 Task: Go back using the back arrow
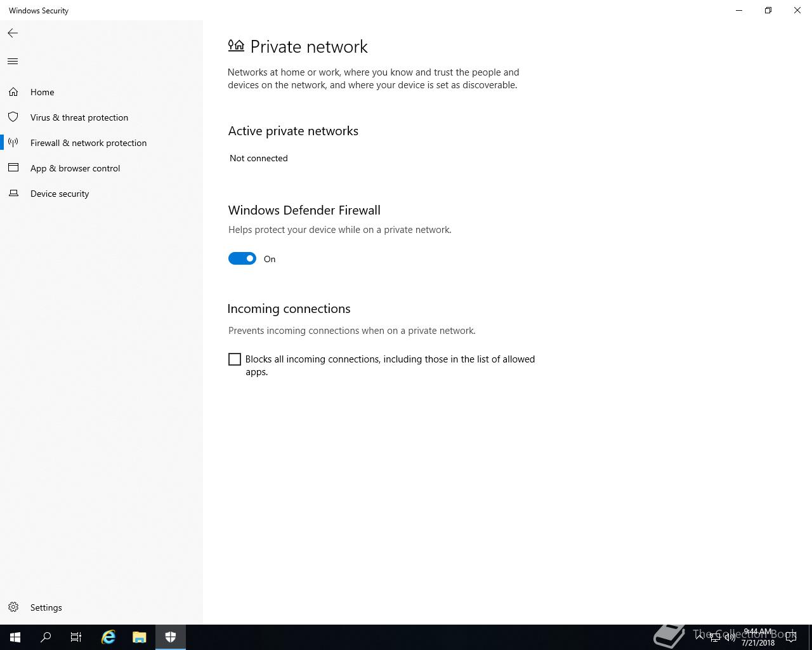[13, 33]
